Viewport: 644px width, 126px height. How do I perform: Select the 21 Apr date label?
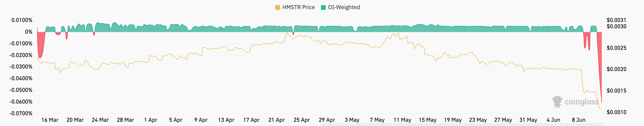tap(276, 120)
